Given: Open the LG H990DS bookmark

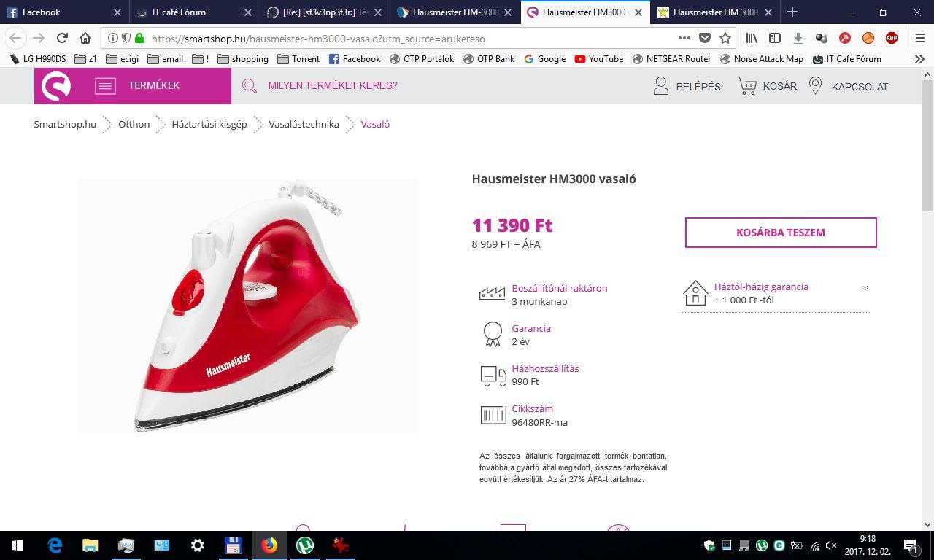Looking at the screenshot, I should (38, 59).
